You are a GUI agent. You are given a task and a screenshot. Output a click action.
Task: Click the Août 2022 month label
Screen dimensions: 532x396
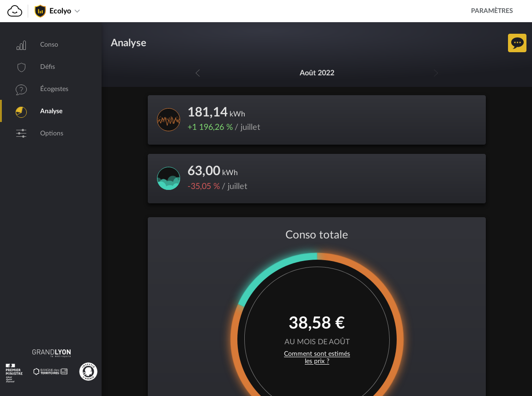(x=317, y=73)
